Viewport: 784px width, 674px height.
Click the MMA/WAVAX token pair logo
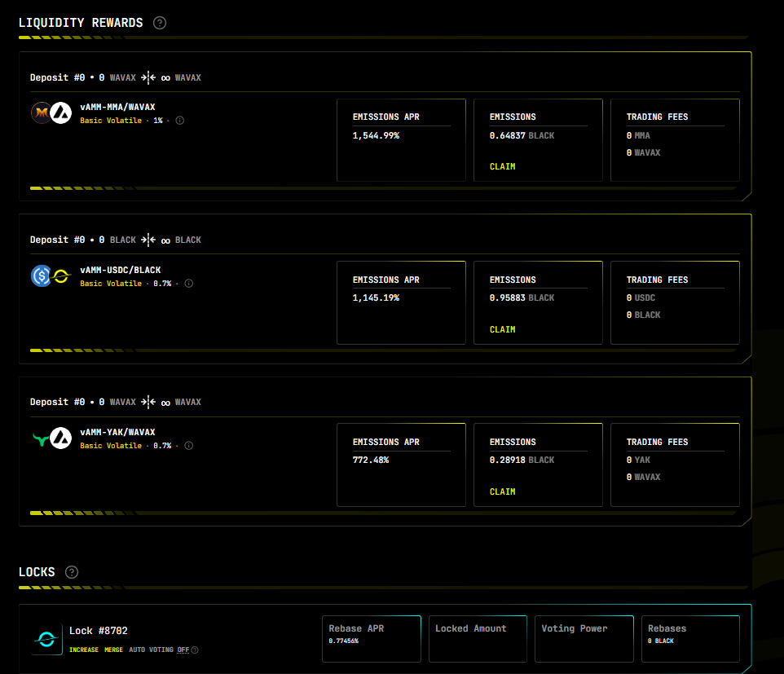[x=51, y=113]
